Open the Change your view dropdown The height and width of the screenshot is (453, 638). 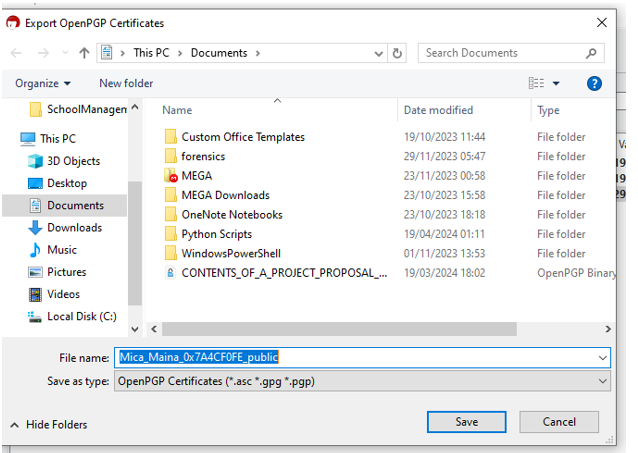point(556,83)
